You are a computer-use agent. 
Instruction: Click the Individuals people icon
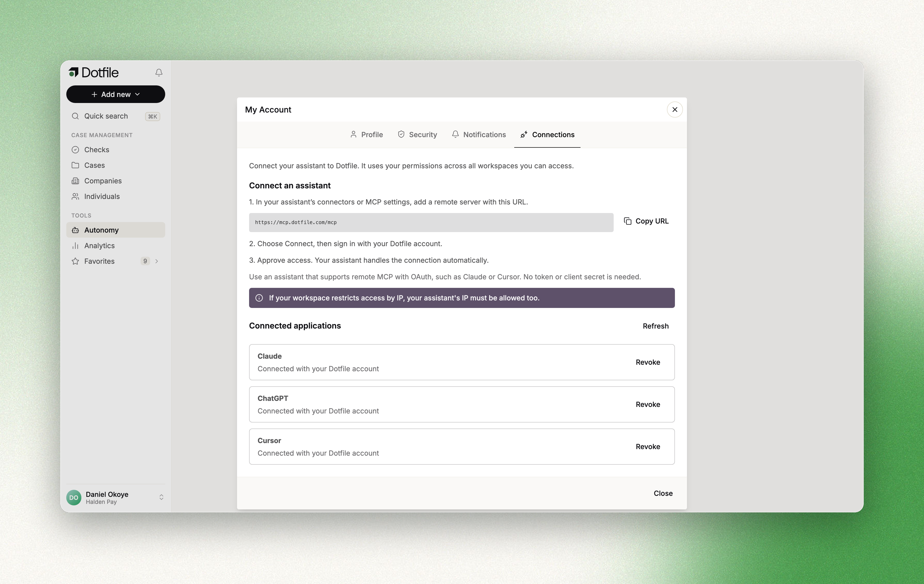coord(75,196)
